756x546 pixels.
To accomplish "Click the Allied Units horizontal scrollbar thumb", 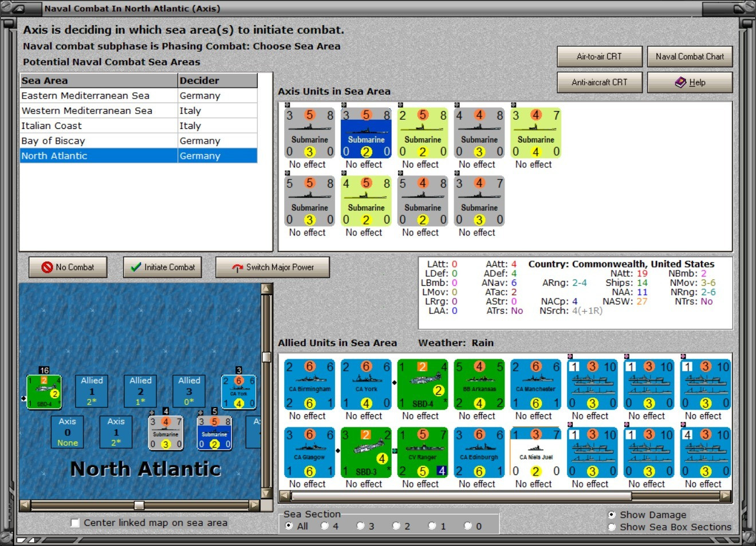I will [461, 496].
